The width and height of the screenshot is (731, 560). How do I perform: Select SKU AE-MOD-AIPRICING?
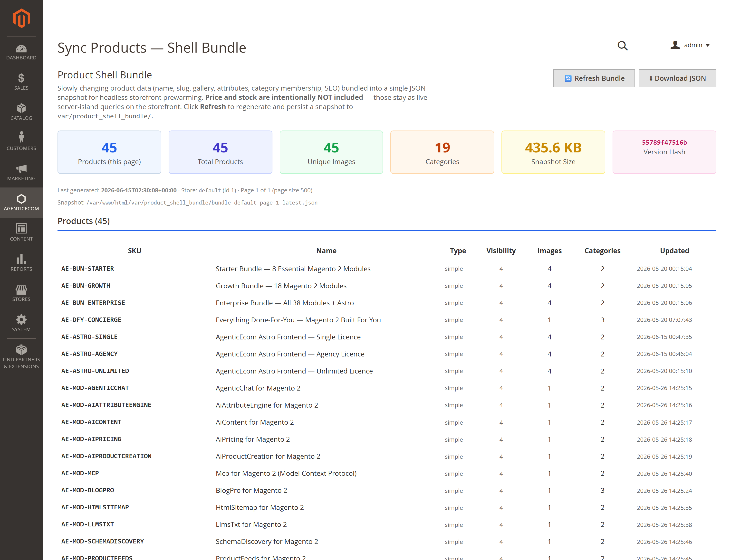coord(91,439)
